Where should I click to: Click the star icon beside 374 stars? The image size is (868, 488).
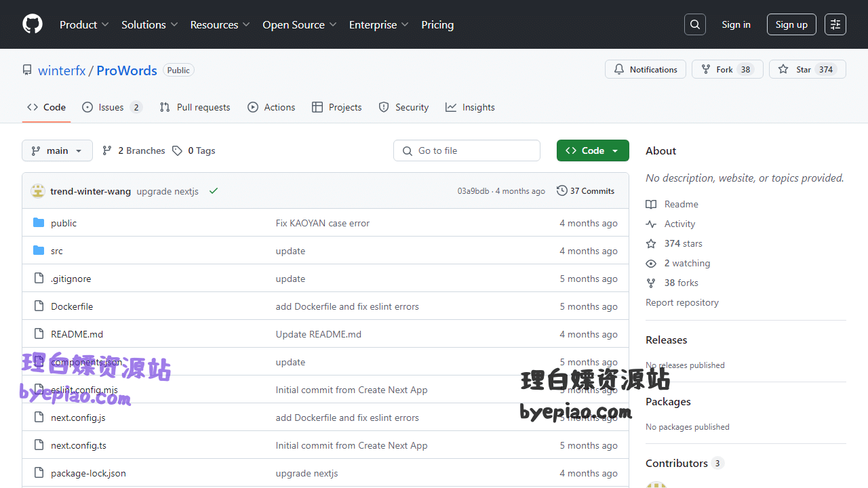651,243
